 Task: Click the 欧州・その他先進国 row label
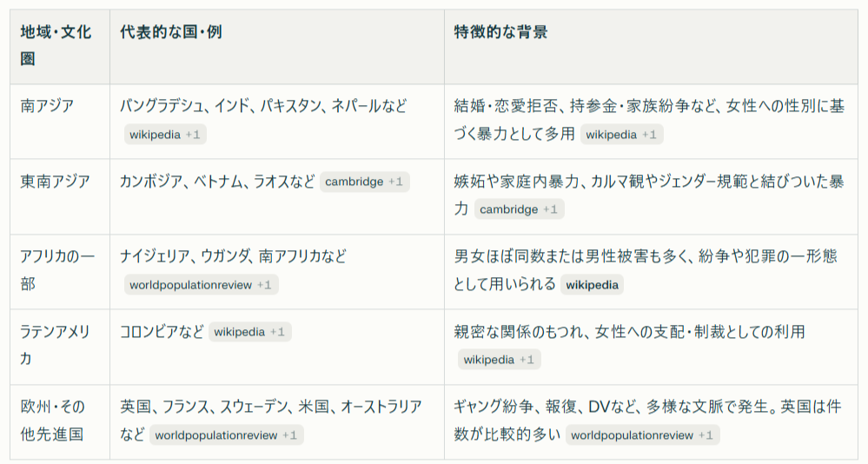click(x=53, y=421)
